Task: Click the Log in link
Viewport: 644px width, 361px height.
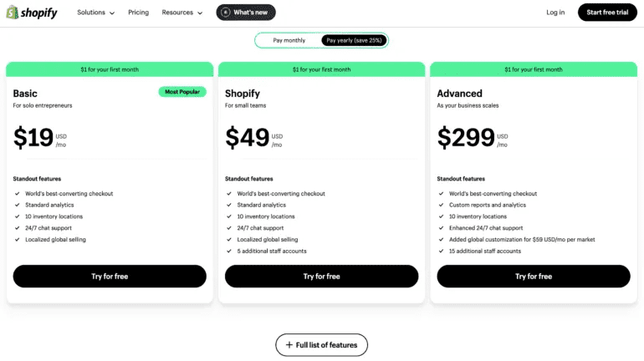Action: pos(555,13)
